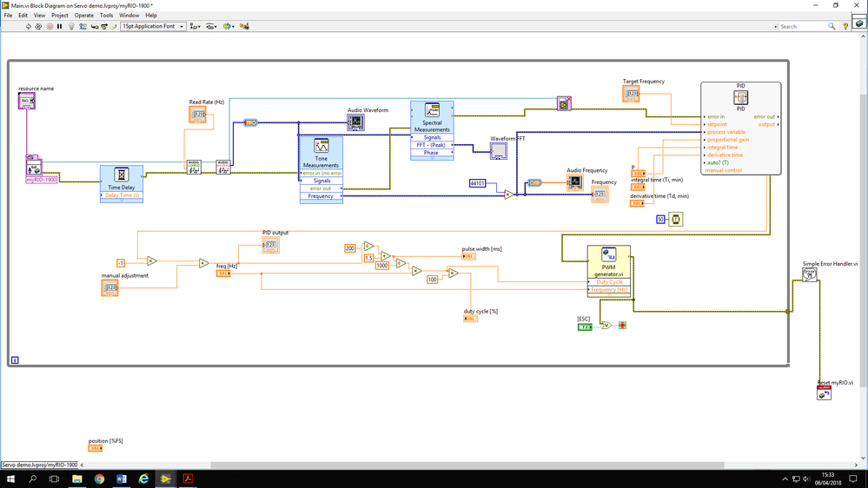The height and width of the screenshot is (488, 868).
Task: Open the Help menu
Action: 151,16
